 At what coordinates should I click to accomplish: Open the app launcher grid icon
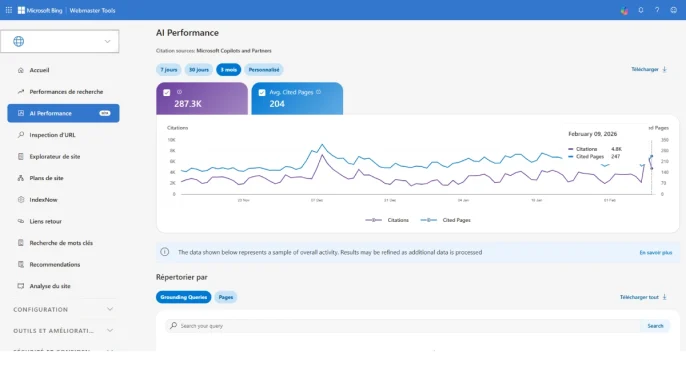(9, 10)
